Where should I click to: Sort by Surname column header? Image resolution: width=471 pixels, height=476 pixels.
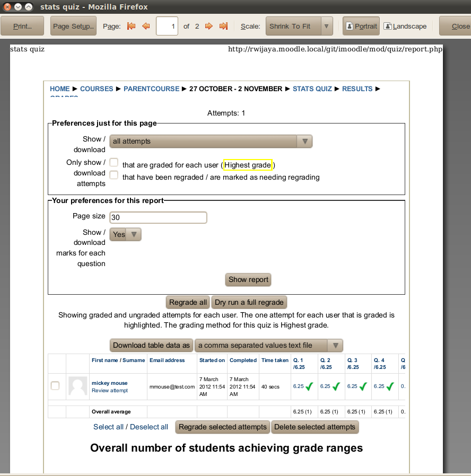(134, 360)
